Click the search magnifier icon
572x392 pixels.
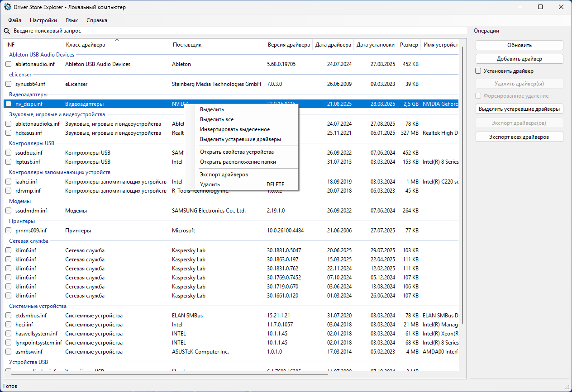(7, 31)
